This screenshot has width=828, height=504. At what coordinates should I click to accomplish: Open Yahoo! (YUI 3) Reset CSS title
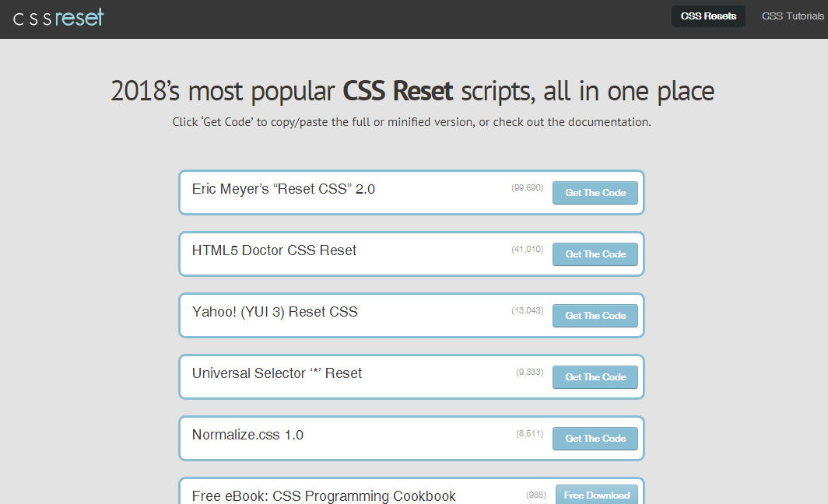[275, 312]
